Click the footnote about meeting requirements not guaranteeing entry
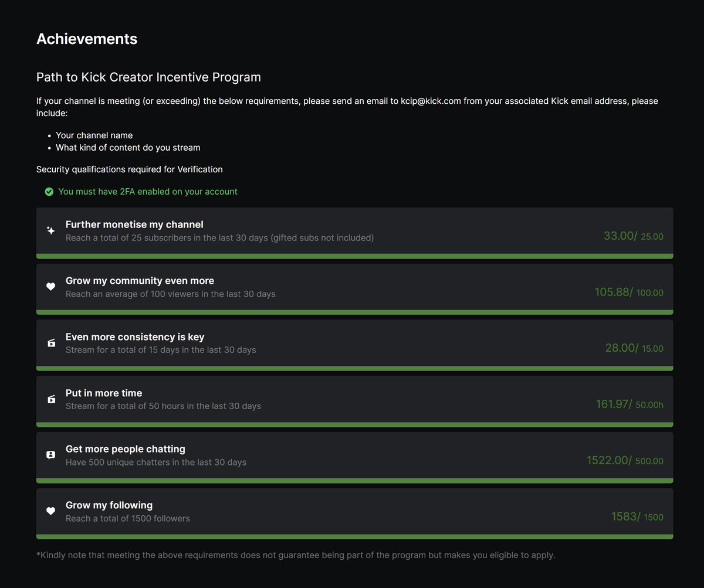The width and height of the screenshot is (704, 588). [296, 555]
